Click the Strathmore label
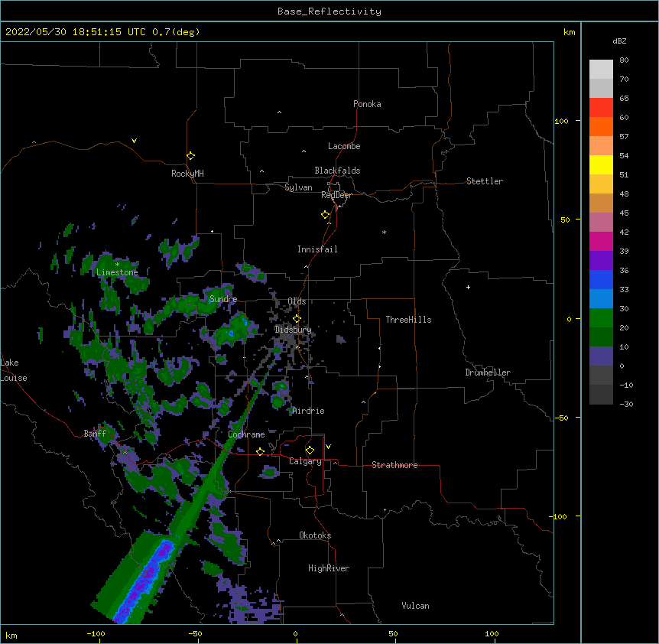 (x=394, y=465)
